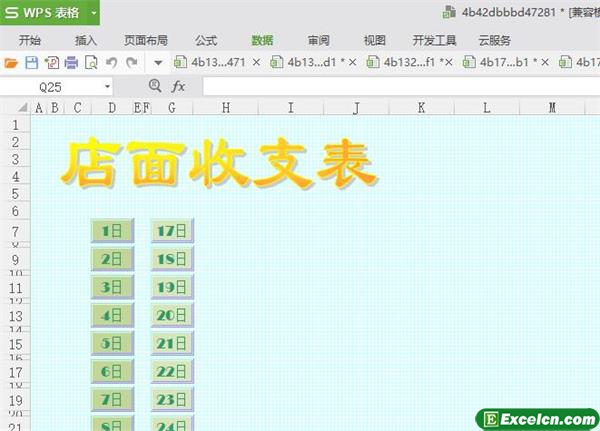
Task: Select column H header
Action: [225, 107]
